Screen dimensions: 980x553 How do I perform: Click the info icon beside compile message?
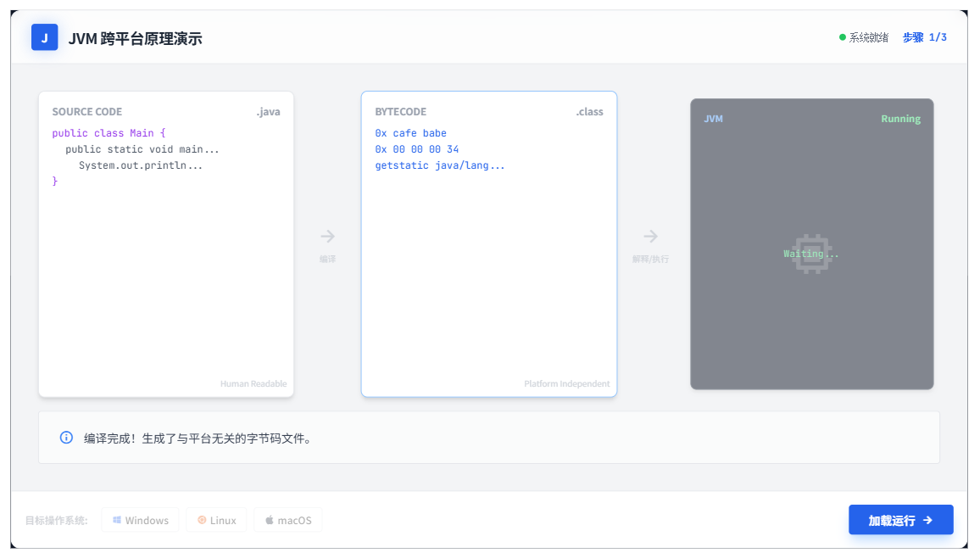pyautogui.click(x=66, y=438)
